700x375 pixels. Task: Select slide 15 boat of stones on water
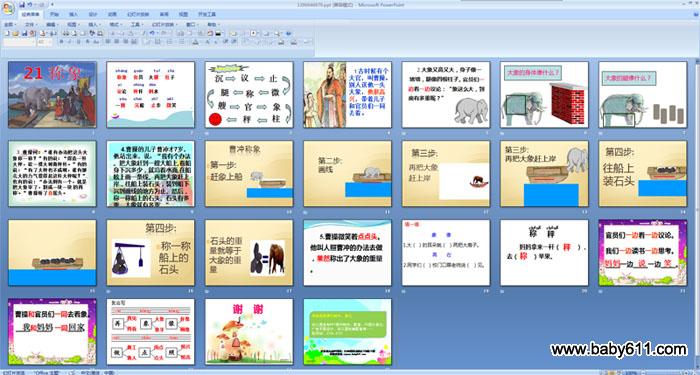(x=52, y=253)
